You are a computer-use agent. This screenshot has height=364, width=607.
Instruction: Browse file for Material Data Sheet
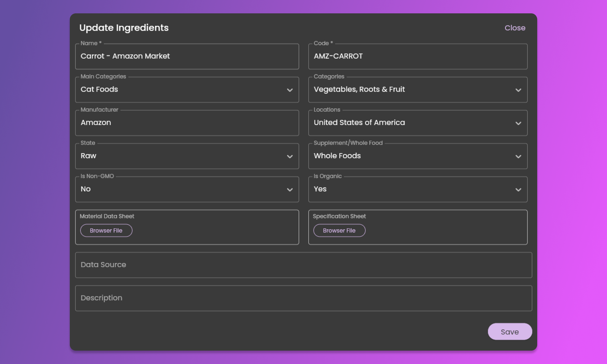point(106,231)
